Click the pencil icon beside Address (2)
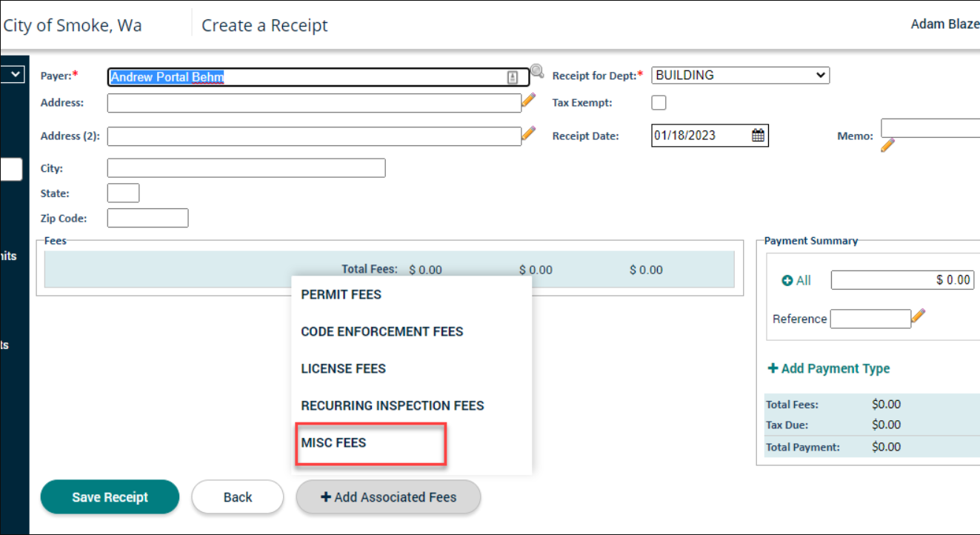The image size is (980, 535). pyautogui.click(x=528, y=133)
